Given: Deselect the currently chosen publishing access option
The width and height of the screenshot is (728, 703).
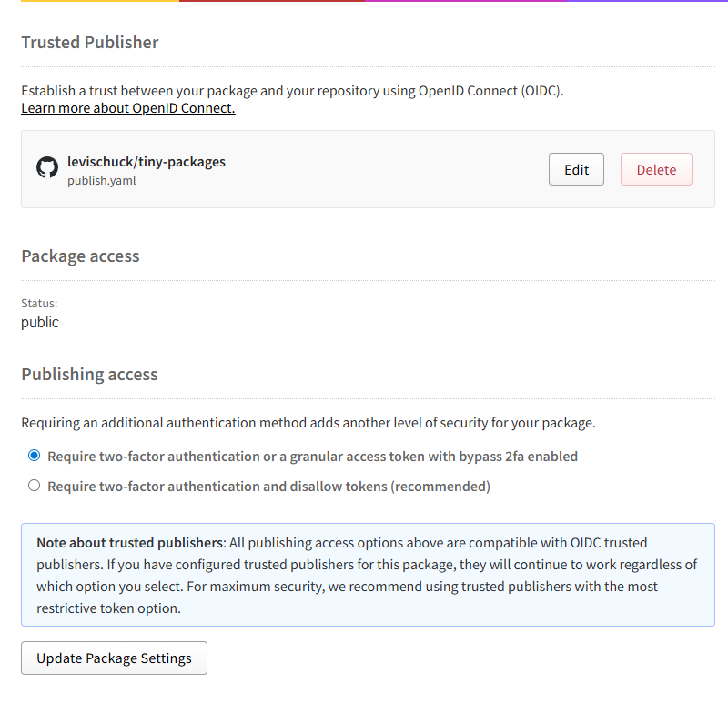Looking at the screenshot, I should point(34,456).
